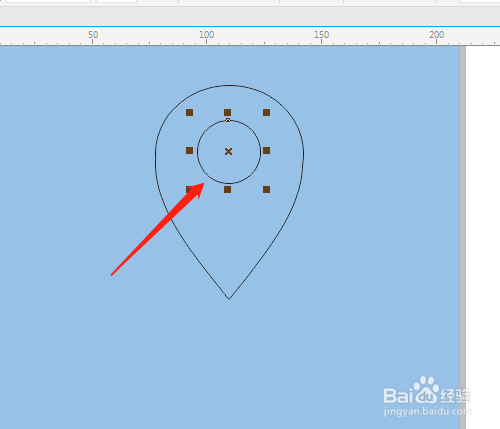
Task: Click the top-left selection handle of circle
Action: pyautogui.click(x=189, y=112)
